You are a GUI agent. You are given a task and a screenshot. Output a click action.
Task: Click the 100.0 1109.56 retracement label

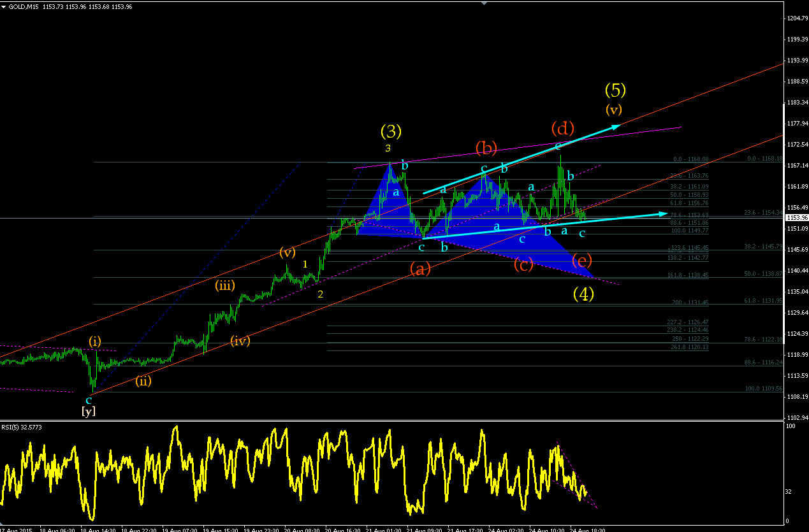click(x=764, y=388)
